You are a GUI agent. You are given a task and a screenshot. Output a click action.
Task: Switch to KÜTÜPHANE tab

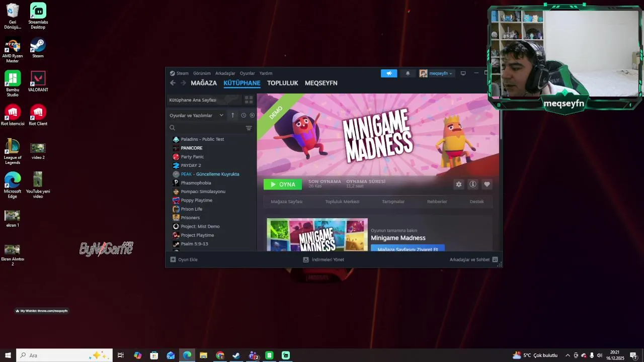(x=242, y=83)
